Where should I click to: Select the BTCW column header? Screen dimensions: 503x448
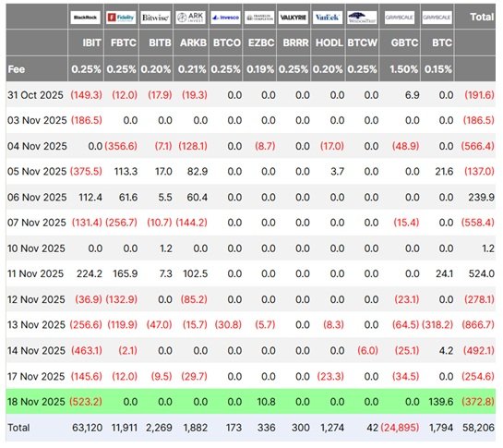pyautogui.click(x=362, y=42)
